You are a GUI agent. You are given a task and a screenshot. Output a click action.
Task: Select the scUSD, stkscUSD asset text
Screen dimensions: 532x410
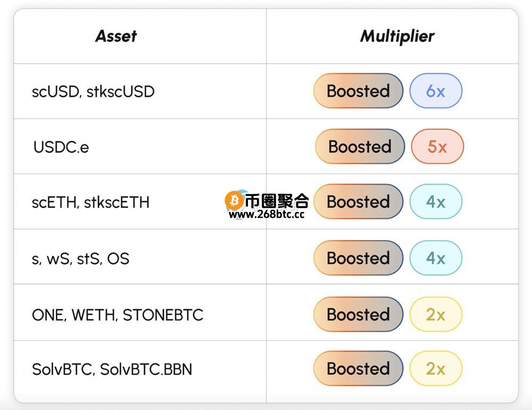93,92
